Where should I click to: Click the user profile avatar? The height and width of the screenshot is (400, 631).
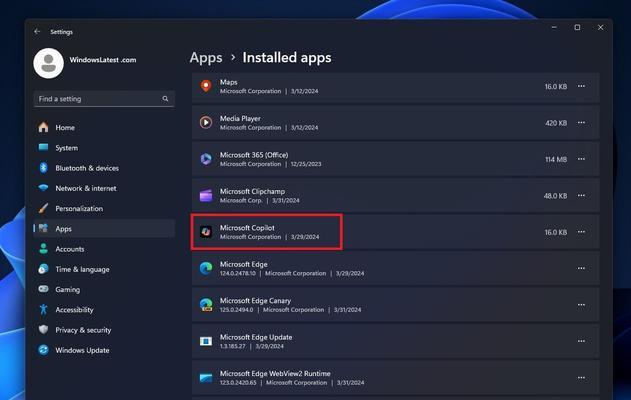49,63
